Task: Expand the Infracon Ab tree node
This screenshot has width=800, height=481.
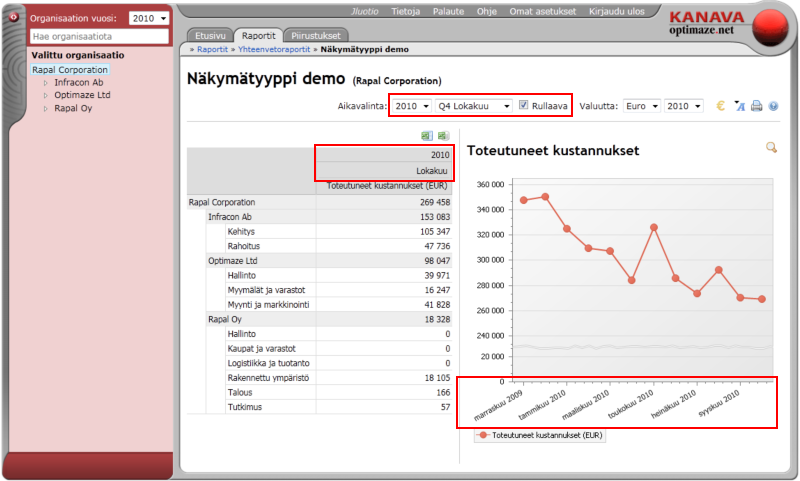Action: 45,83
